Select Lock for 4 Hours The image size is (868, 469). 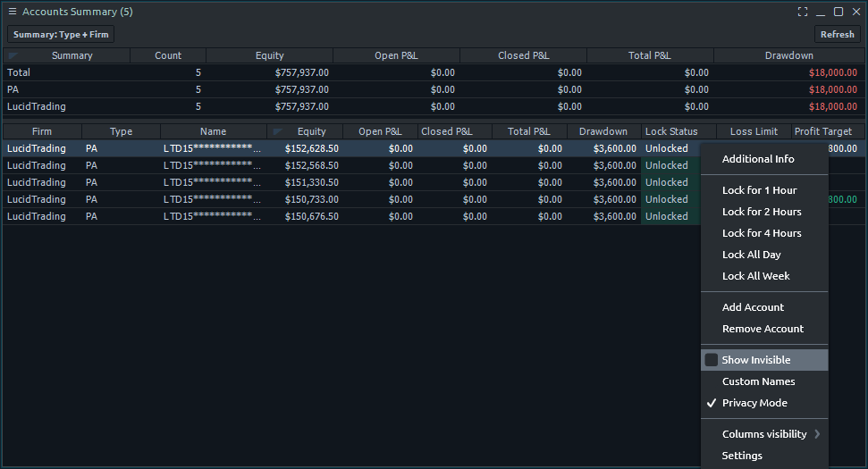tap(764, 233)
